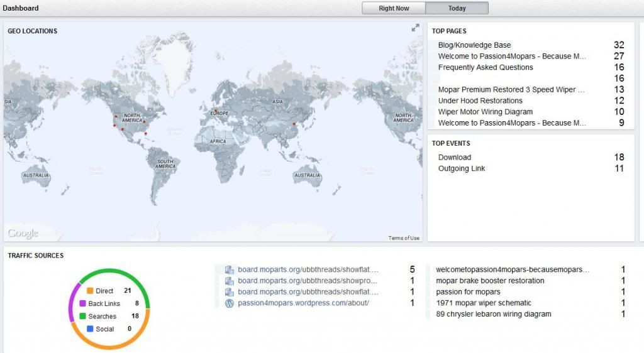The height and width of the screenshot is (353, 644).
Task: Open passion4mopars.wordpress.com/about/ link
Action: click(303, 303)
